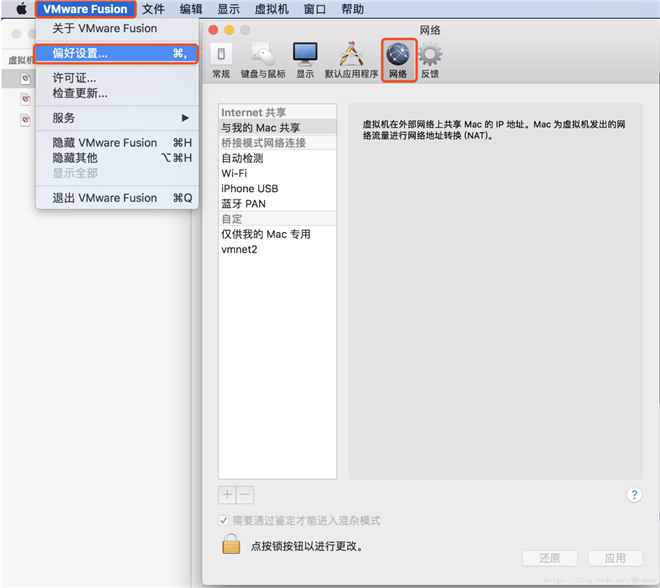Image resolution: width=660 pixels, height=588 pixels.
Task: Choose License (许可证...) menu item
Action: pyautogui.click(x=117, y=78)
